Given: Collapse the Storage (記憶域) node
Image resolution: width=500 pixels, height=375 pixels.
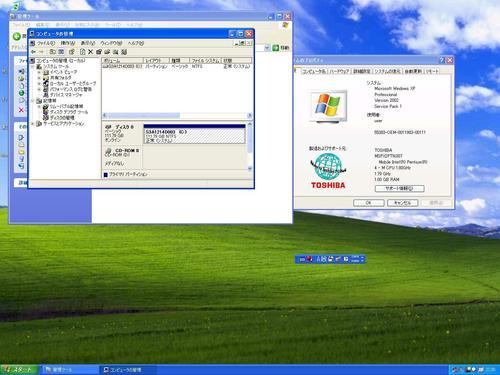Looking at the screenshot, I should [33, 101].
